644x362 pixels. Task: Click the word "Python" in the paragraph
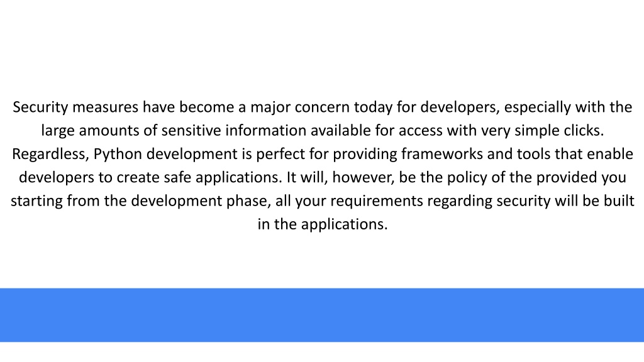[x=118, y=155]
